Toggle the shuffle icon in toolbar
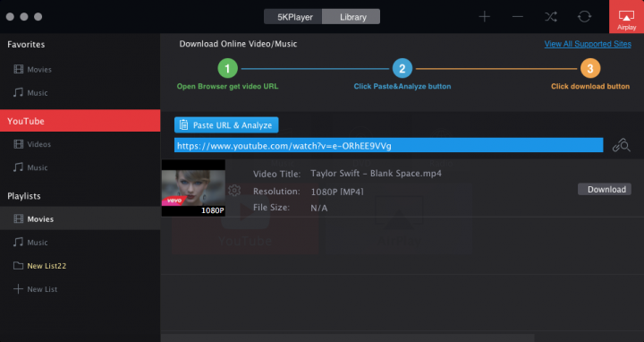 point(551,17)
